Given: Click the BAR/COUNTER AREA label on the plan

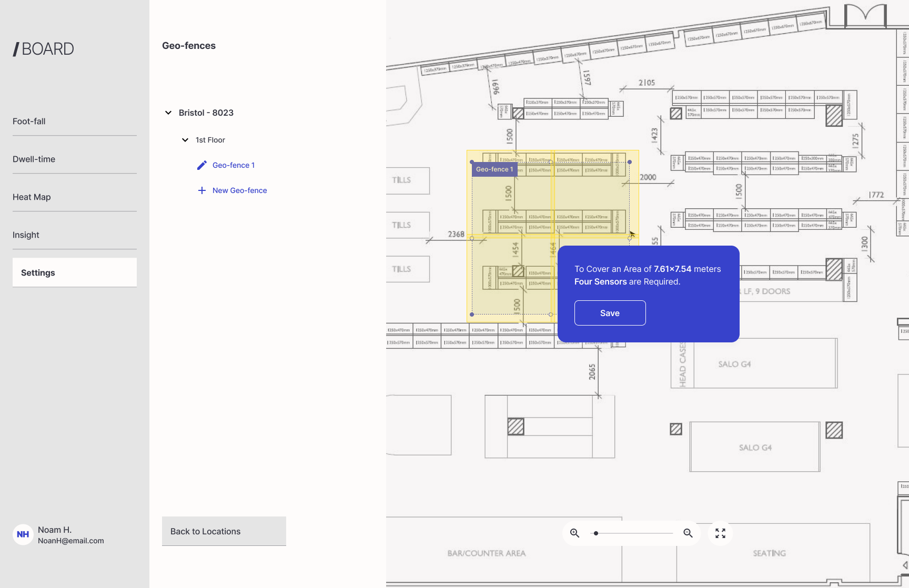Looking at the screenshot, I should [487, 553].
